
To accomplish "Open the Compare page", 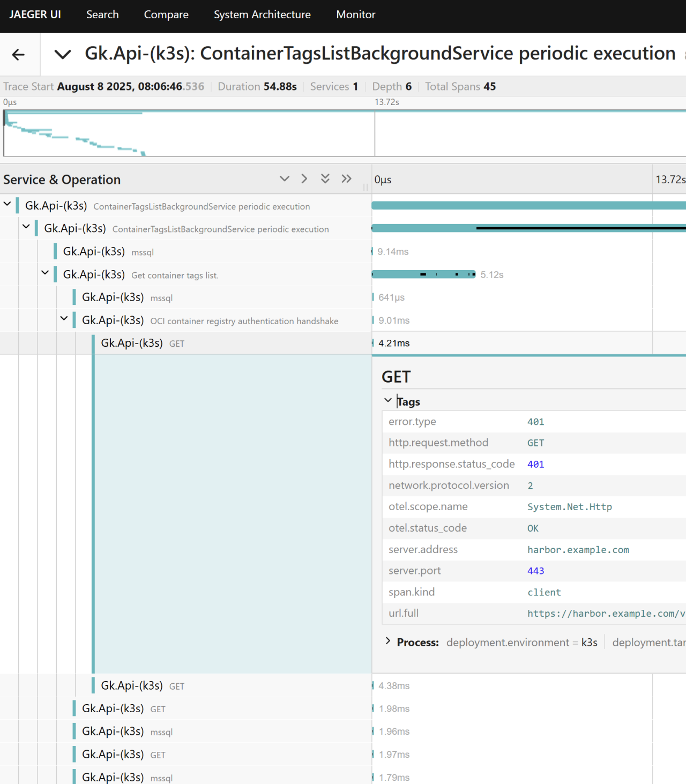I will pyautogui.click(x=166, y=14).
